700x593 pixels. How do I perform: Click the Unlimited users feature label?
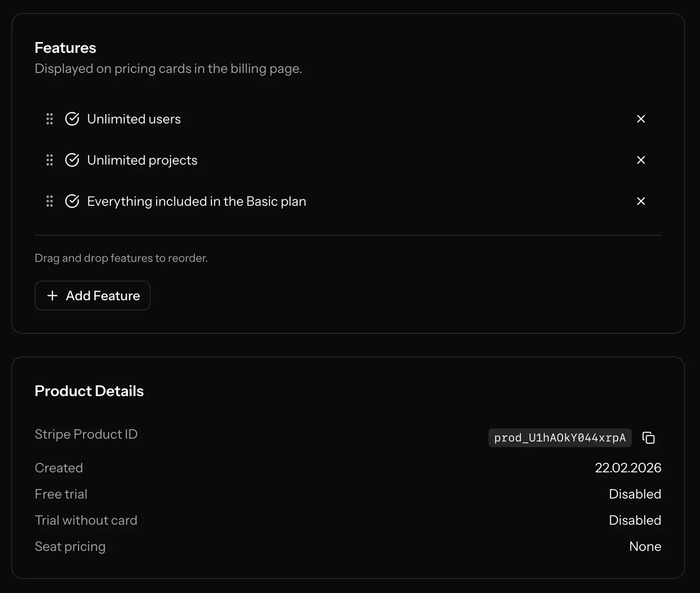coord(133,119)
